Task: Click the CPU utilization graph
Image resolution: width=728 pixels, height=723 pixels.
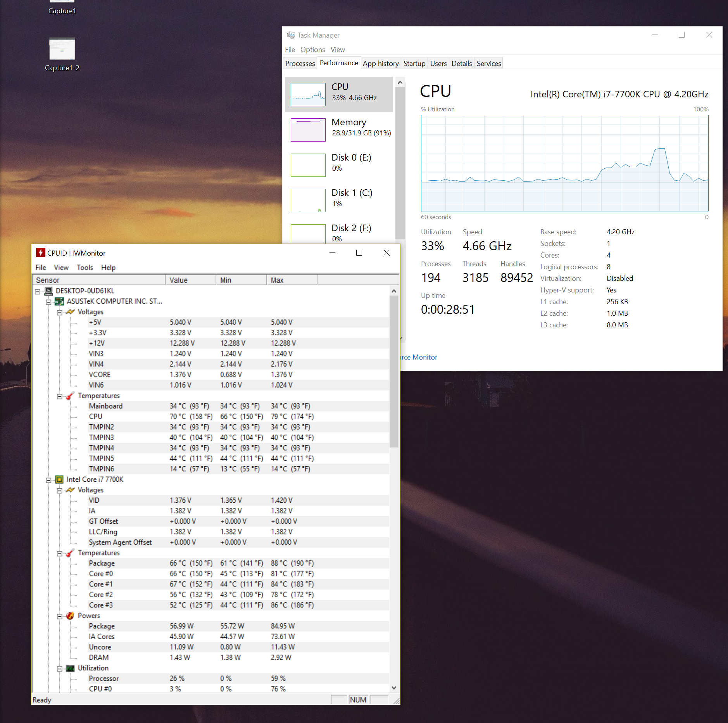Action: coord(564,163)
